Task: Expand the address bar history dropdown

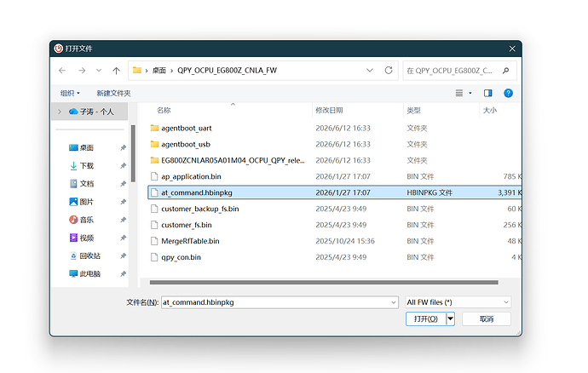Action: [x=370, y=71]
